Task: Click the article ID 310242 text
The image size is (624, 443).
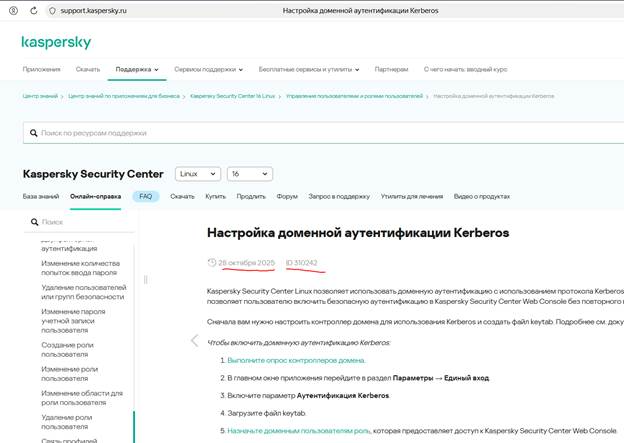Action: (x=302, y=263)
